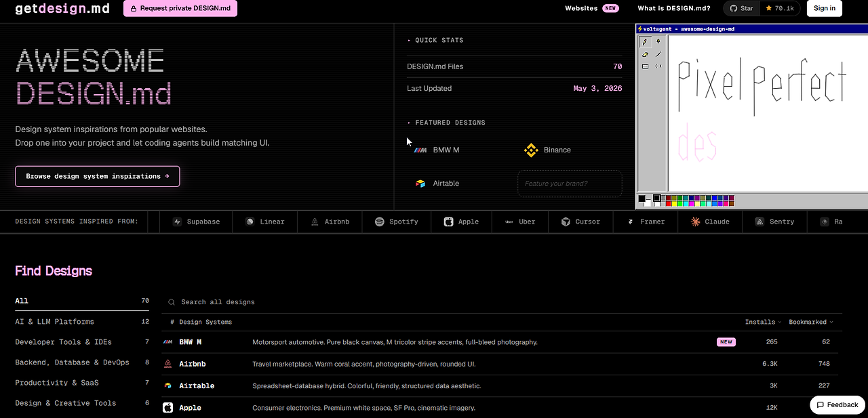The image size is (868, 418).
Task: Open the Websites nav item
Action: [591, 8]
